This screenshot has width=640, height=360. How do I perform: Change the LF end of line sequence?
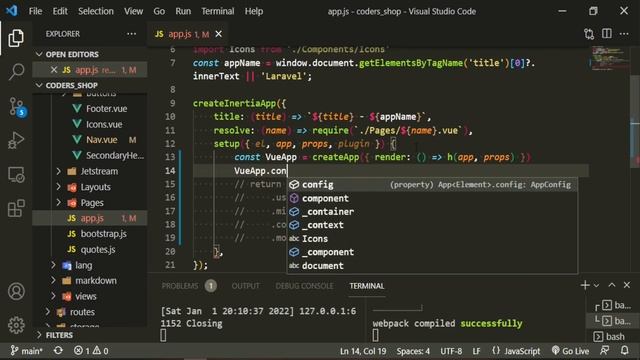pos(476,351)
